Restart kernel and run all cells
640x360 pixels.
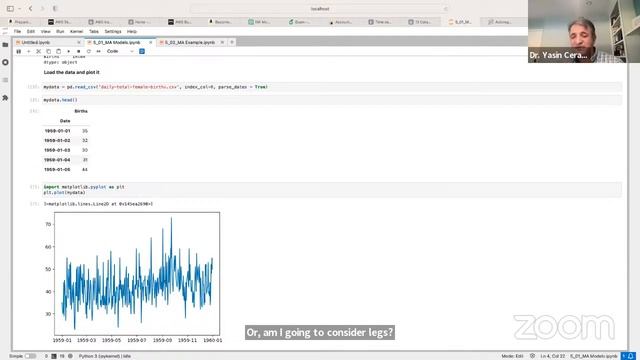pyautogui.click(x=98, y=51)
